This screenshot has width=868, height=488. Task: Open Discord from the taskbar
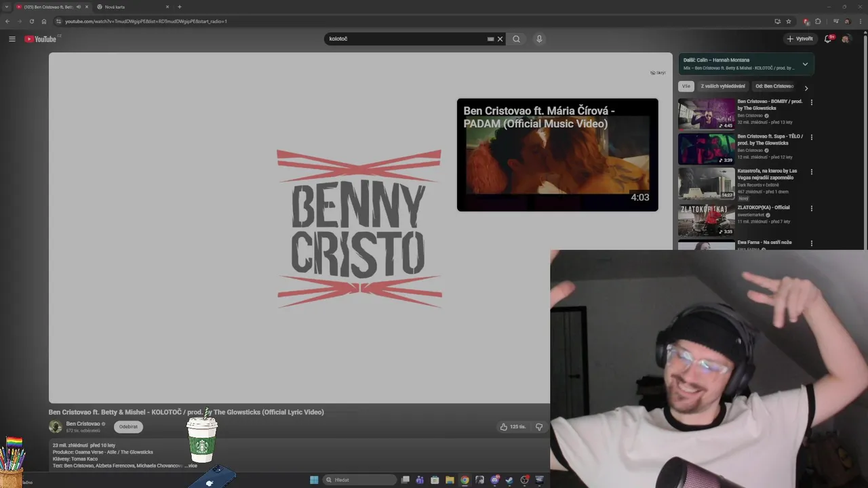[x=495, y=480]
